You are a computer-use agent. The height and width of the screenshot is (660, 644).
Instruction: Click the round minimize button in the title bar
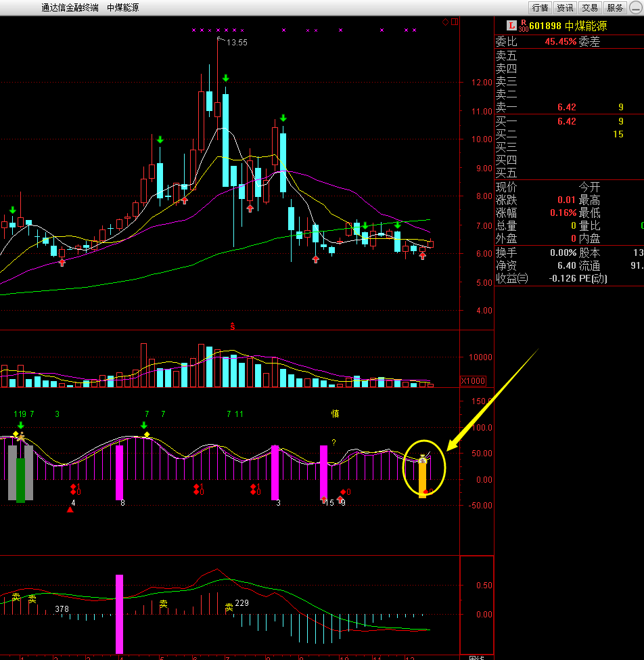[x=636, y=7]
